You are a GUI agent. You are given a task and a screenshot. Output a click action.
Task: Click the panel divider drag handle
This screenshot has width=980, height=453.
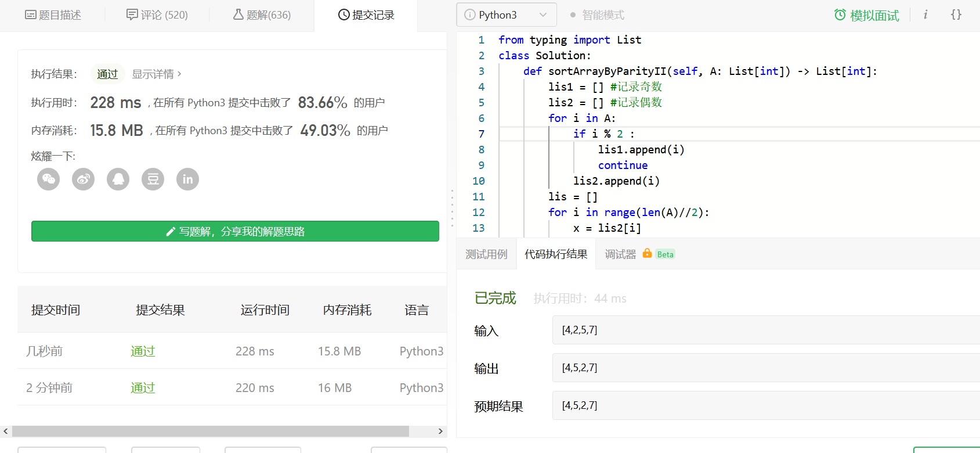click(452, 208)
